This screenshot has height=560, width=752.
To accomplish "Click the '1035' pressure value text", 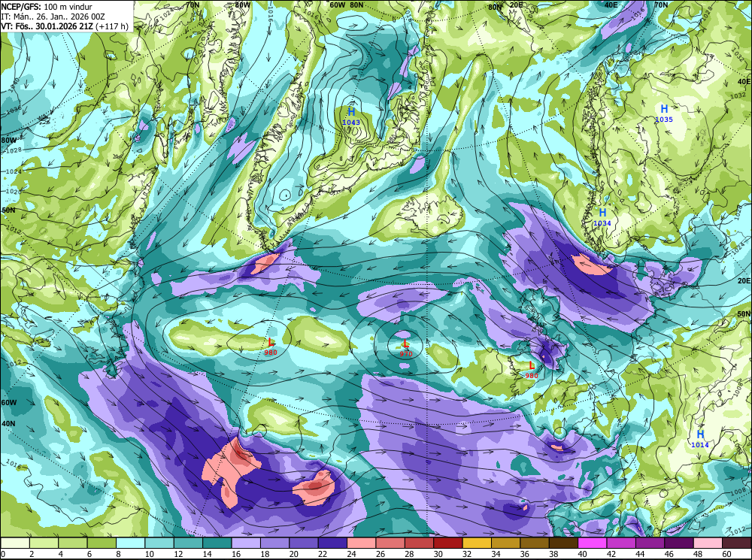I will pos(664,120).
